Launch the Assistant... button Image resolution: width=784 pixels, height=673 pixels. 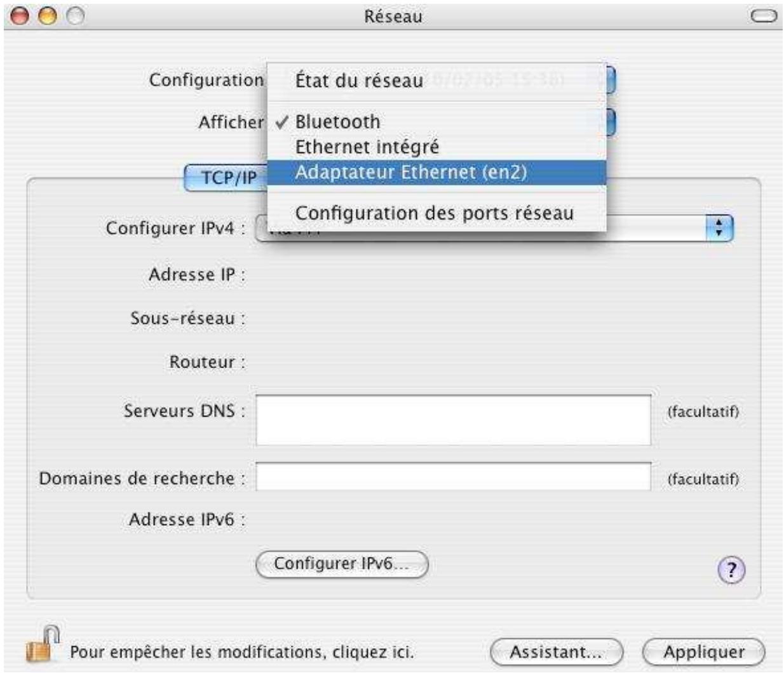coord(557,652)
